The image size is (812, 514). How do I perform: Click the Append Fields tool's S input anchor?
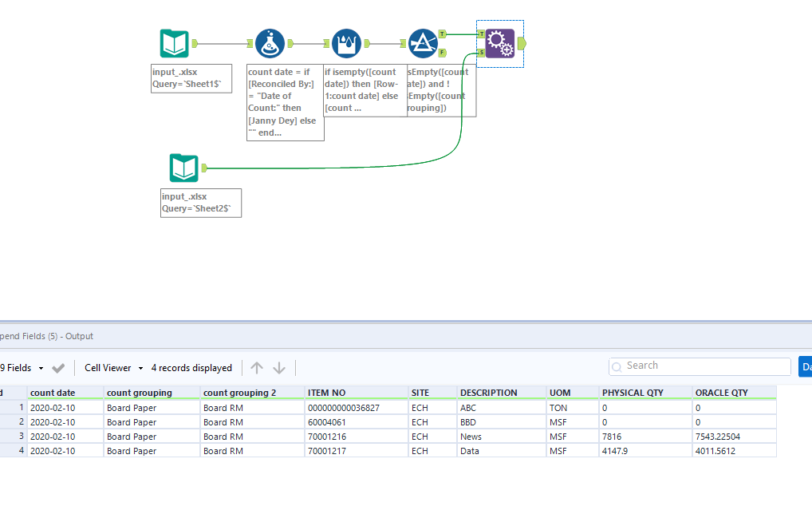[x=481, y=52]
